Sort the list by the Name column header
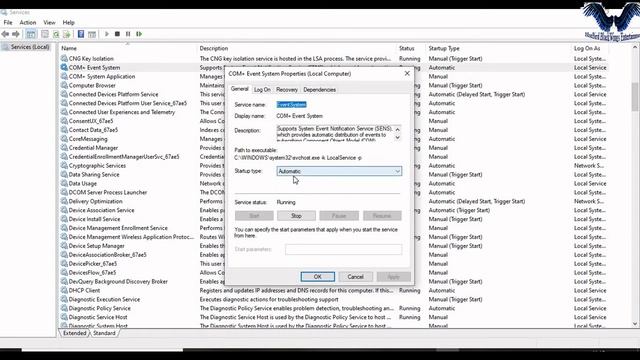Image resolution: width=640 pixels, height=360 pixels. coord(128,48)
